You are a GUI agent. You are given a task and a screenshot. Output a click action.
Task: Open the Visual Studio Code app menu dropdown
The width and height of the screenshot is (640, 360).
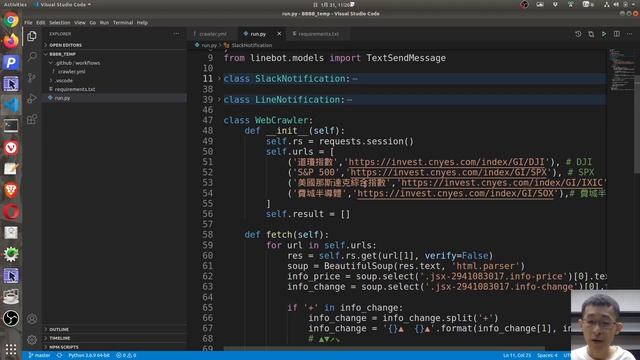pos(63,4)
